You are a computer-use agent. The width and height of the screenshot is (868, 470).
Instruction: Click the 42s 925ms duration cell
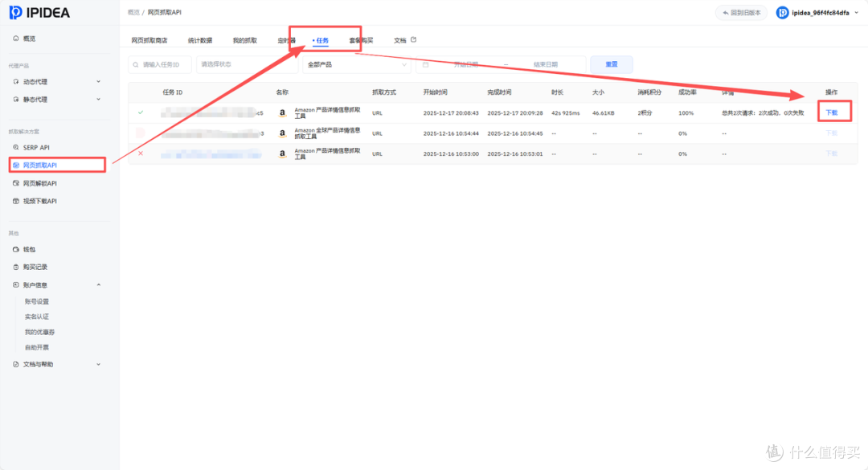[566, 113]
